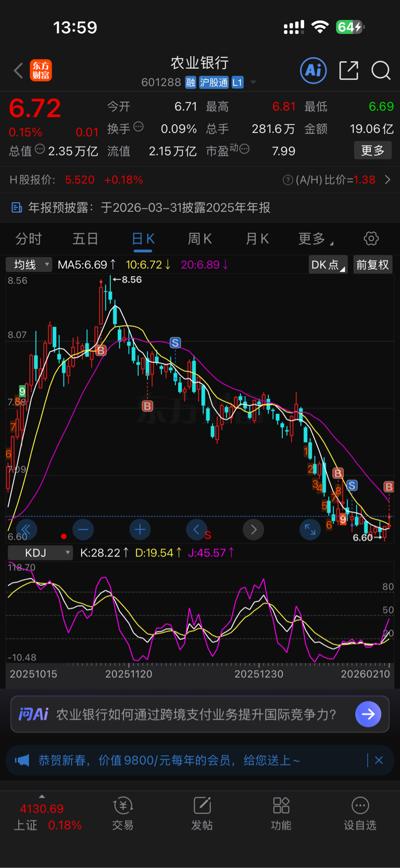Close the new-year member promotion banner
This screenshot has height=868, width=400.
coord(379,761)
